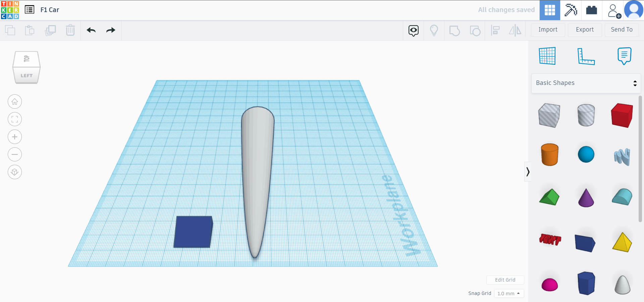
Task: Open the designs list icon
Action: pos(30,10)
